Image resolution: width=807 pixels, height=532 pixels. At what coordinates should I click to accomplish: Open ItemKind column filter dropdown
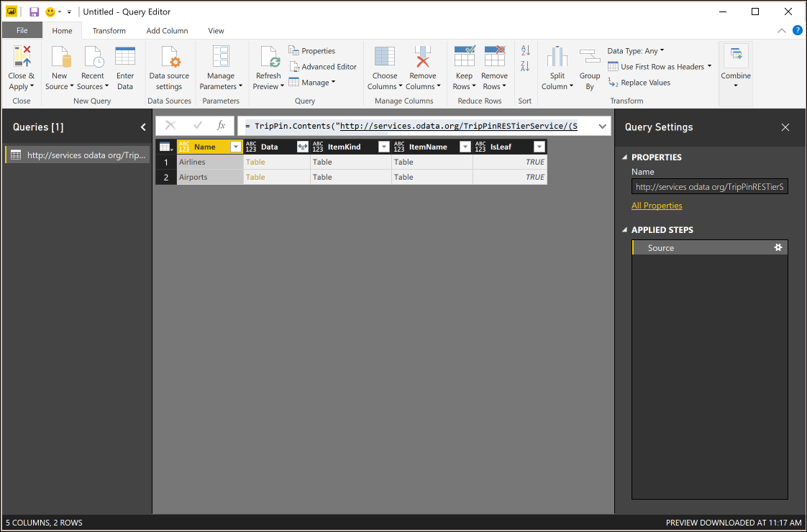(x=384, y=147)
